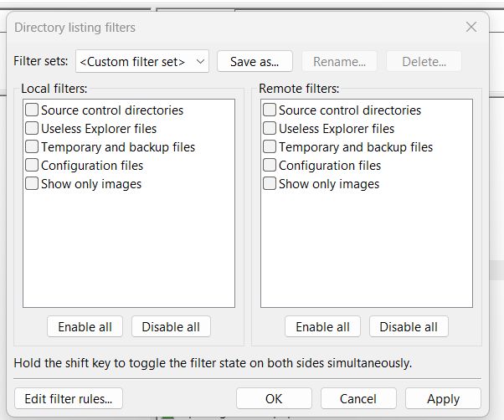Cancel the filter dialog
The width and height of the screenshot is (504, 420).
[358, 398]
